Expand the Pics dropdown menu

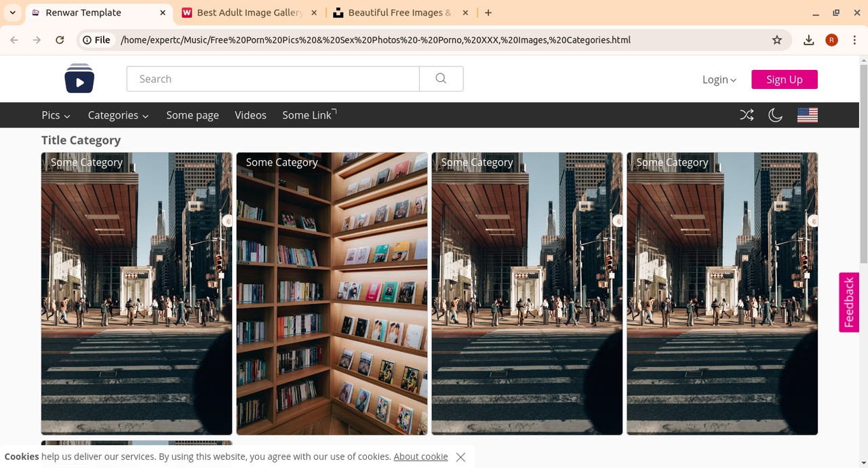click(x=56, y=115)
